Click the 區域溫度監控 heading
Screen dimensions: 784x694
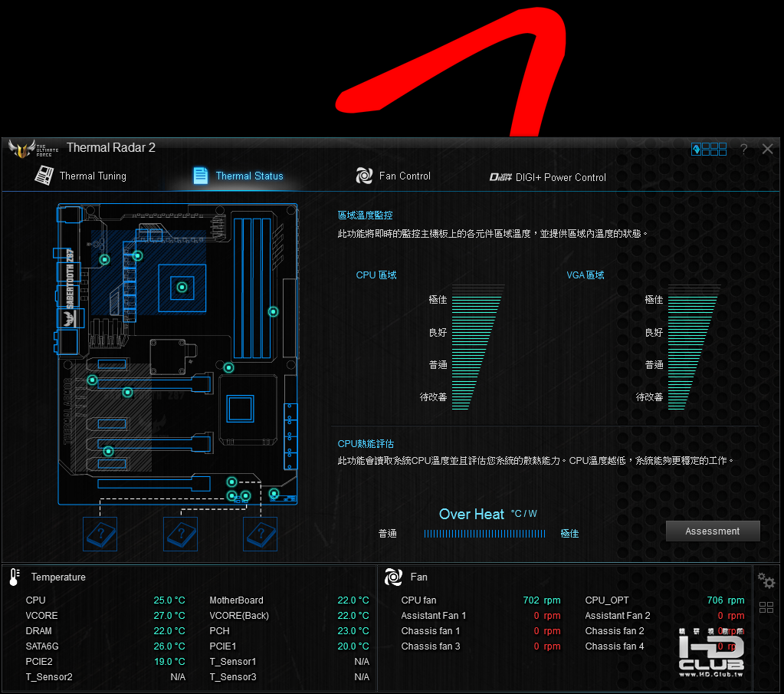click(365, 215)
